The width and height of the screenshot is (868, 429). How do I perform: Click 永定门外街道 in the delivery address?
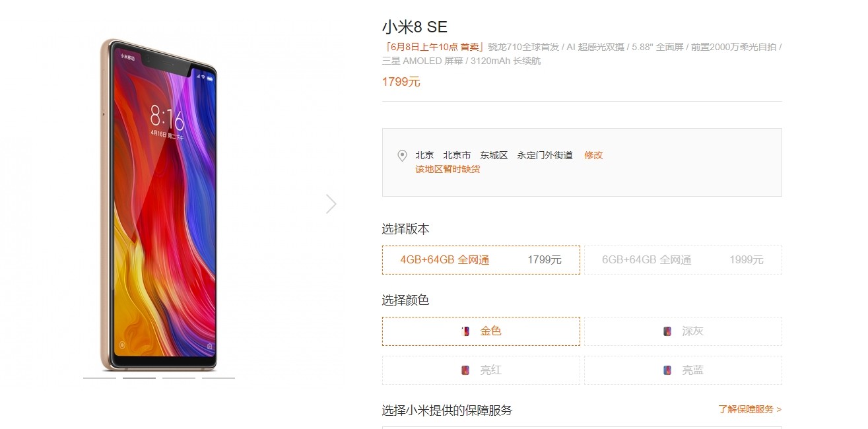pyautogui.click(x=545, y=155)
